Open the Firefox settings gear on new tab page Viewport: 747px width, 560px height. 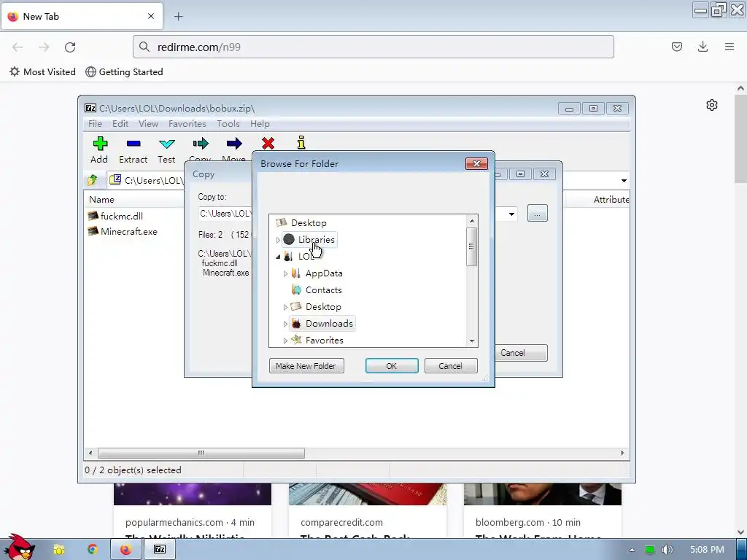point(712,105)
